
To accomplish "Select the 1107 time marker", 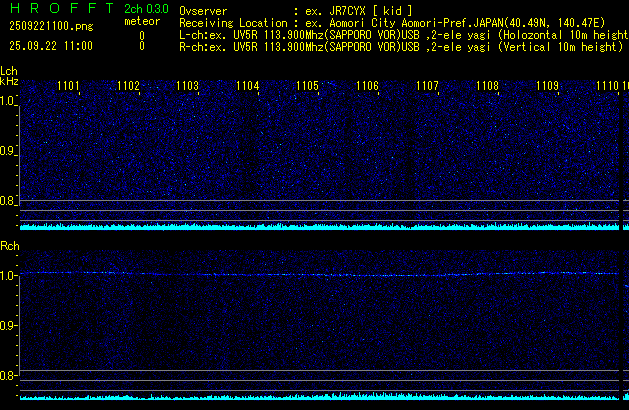I will tap(428, 87).
